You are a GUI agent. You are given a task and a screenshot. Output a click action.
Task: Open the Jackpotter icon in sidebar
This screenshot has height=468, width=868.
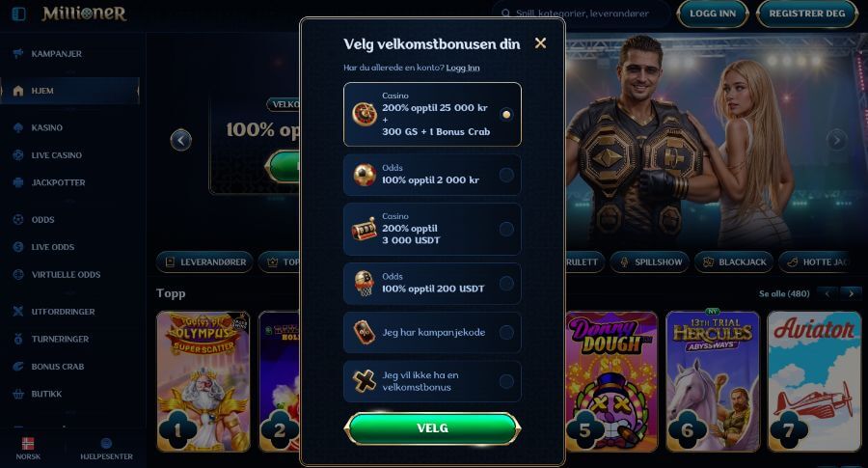(18, 182)
